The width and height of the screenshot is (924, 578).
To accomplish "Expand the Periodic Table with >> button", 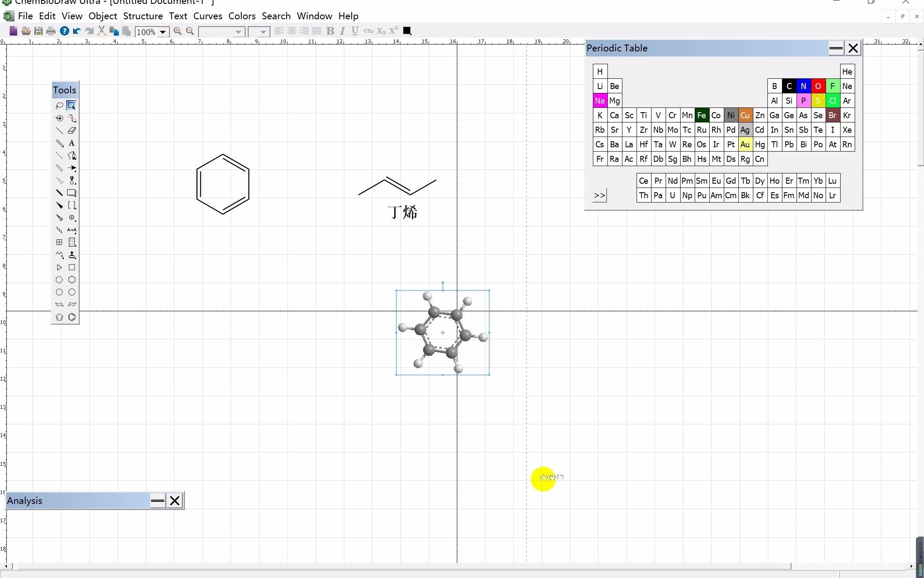I will tap(599, 195).
